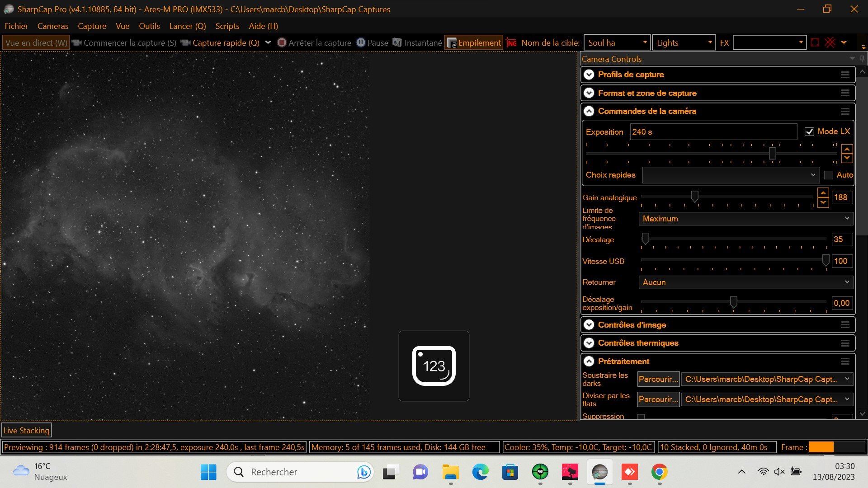Screen dimensions: 868x488
Task: Expand the Capture rapide options arrow
Action: click(x=268, y=42)
